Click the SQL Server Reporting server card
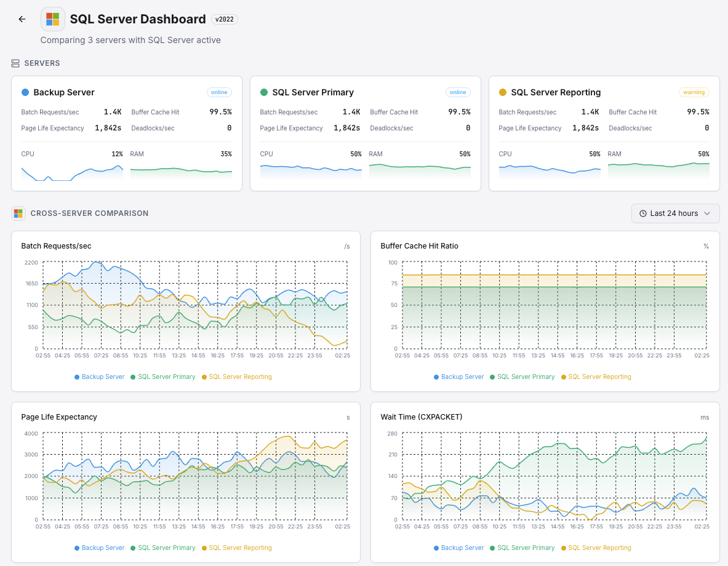 604,134
